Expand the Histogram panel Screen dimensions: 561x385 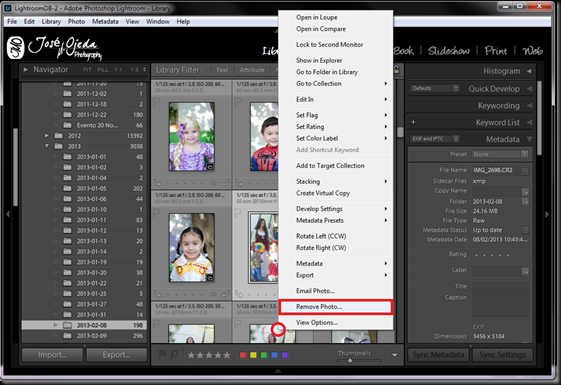[529, 71]
